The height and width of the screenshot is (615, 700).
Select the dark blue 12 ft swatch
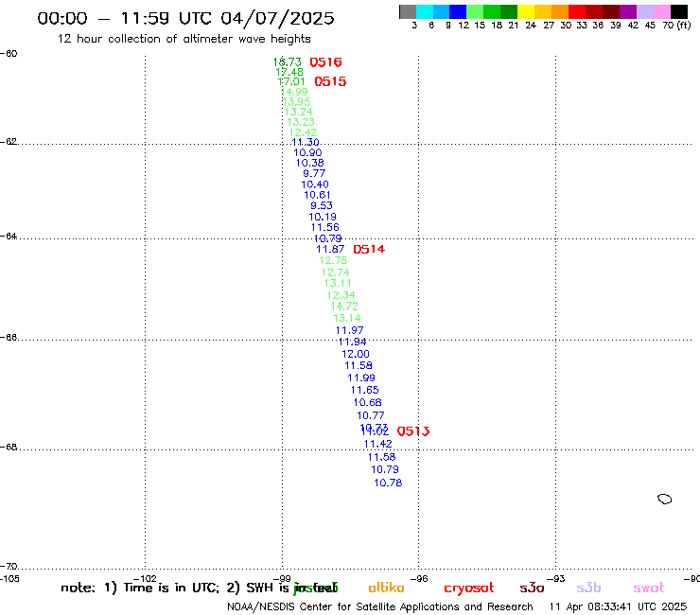458,11
